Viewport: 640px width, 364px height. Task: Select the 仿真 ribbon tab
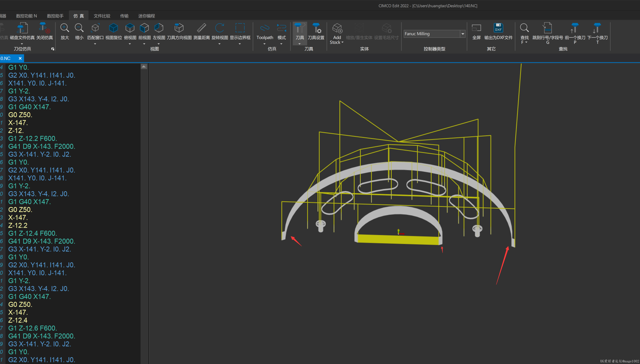[79, 16]
